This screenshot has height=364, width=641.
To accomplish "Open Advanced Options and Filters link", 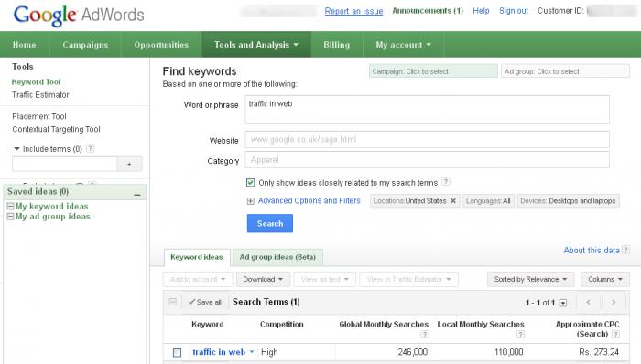I will pyautogui.click(x=310, y=201).
